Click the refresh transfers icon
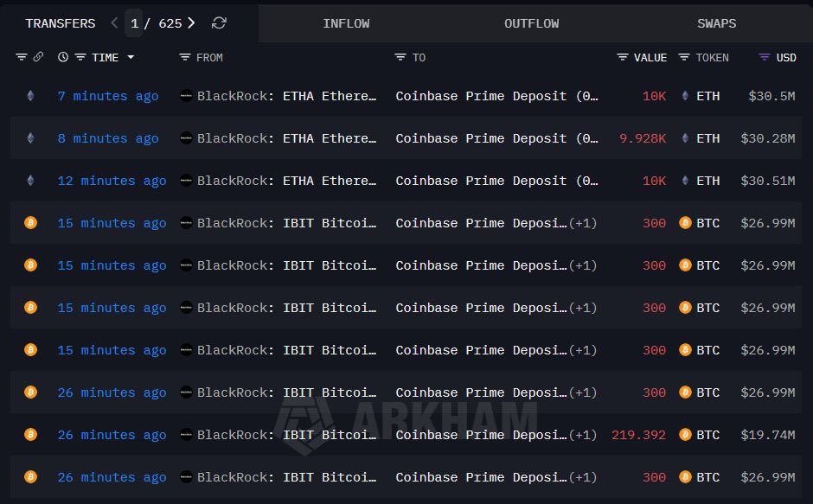 click(218, 23)
